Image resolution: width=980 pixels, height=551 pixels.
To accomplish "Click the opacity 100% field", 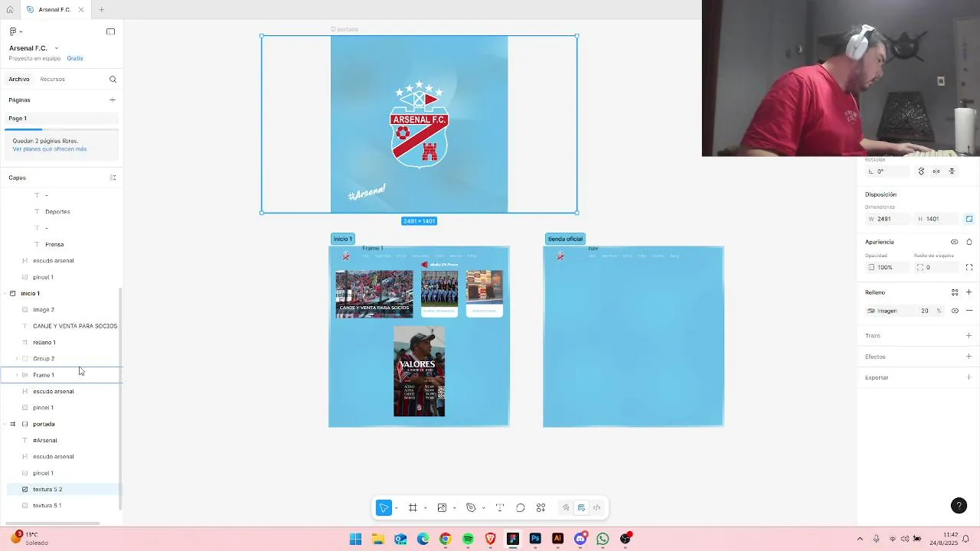I will pyautogui.click(x=888, y=268).
